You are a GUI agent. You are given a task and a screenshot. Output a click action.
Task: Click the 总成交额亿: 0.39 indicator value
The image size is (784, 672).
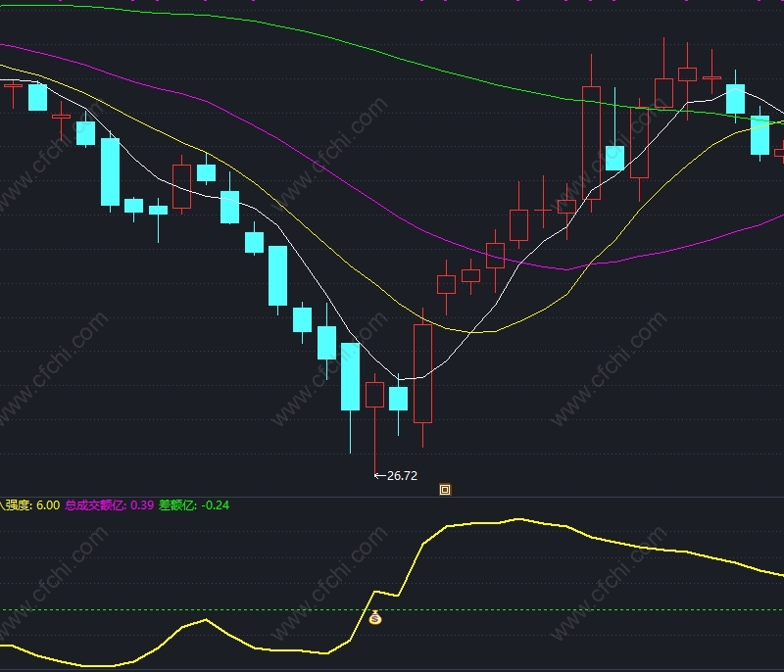(109, 505)
